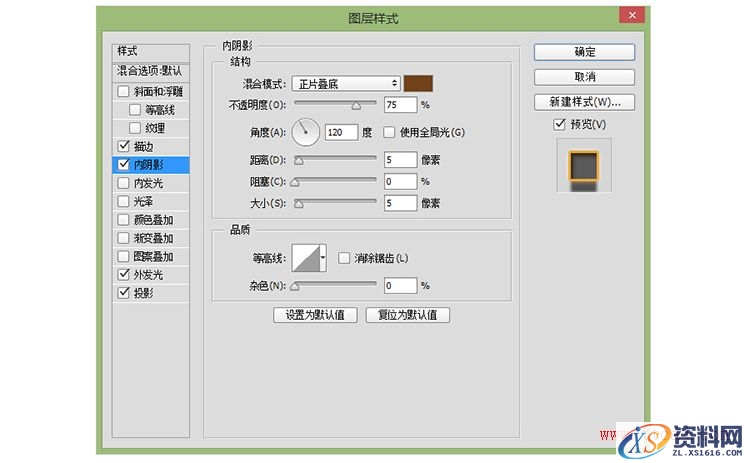Screen dimensions: 750x463
Task: Enable the 内发光 checkbox
Action: (123, 183)
